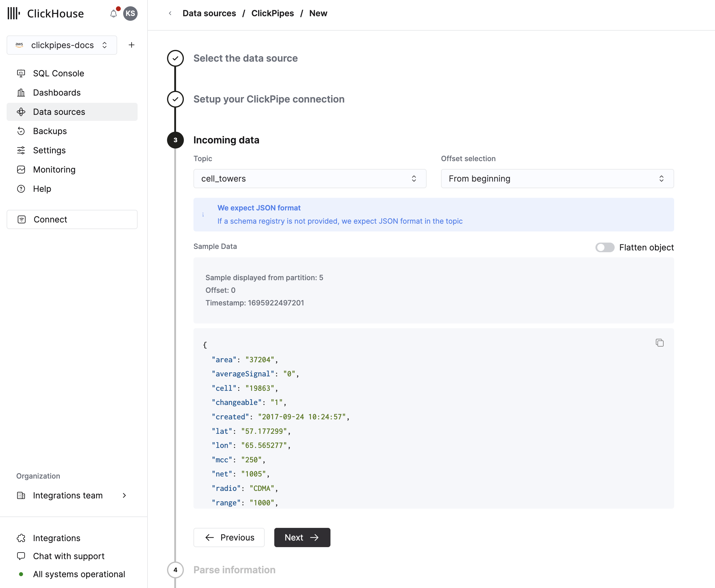Expand the clickpipes-docs service selector

pyautogui.click(x=62, y=45)
